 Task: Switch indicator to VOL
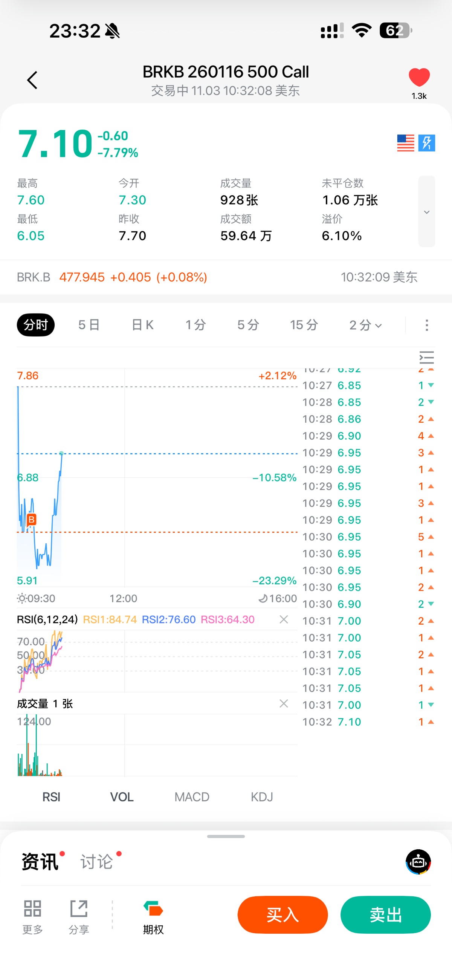[122, 797]
